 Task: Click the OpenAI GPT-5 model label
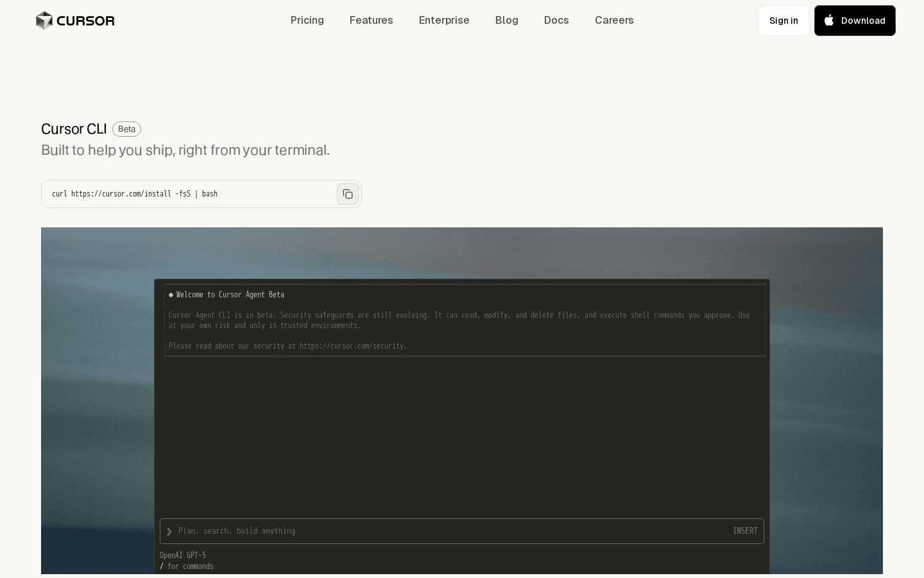coord(182,555)
